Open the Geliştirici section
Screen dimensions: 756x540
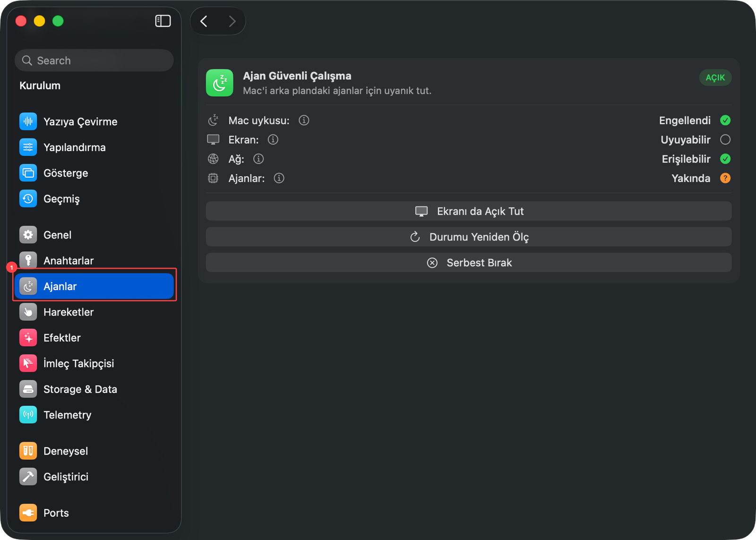[x=94, y=477]
